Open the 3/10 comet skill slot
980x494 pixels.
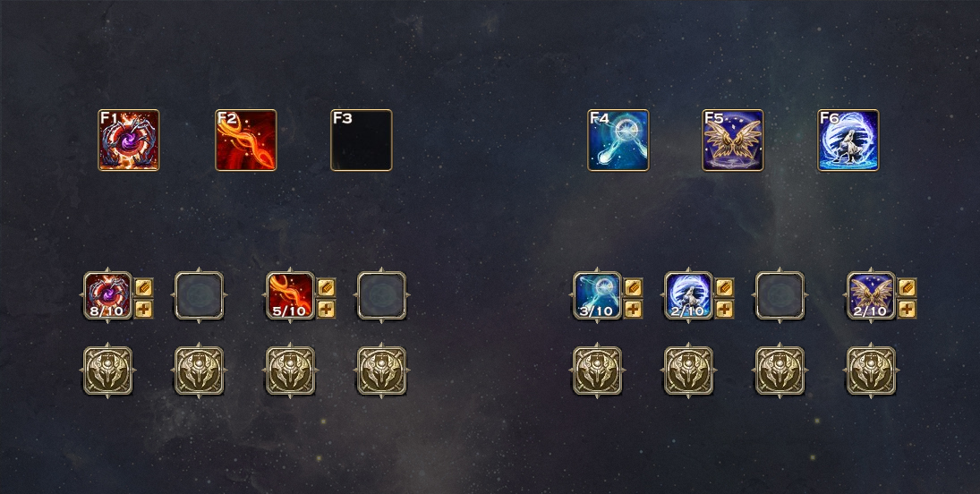tap(598, 295)
